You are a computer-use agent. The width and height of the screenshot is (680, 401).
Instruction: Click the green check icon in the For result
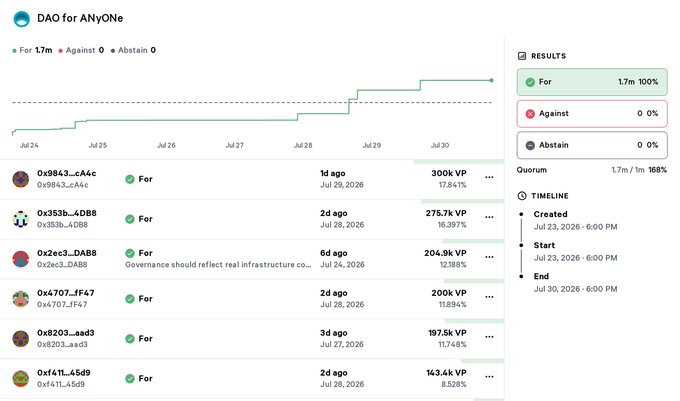pyautogui.click(x=530, y=82)
